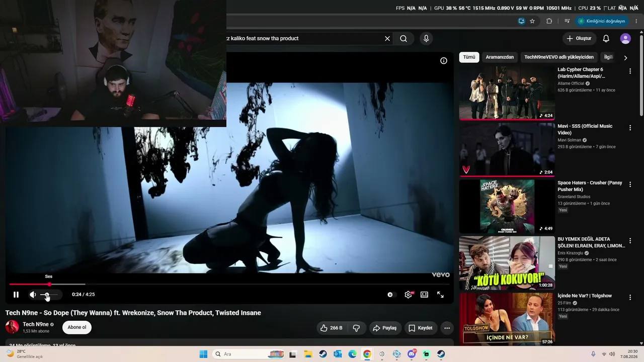Click the Oluştur create button
This screenshot has height=362, width=644.
point(579,38)
